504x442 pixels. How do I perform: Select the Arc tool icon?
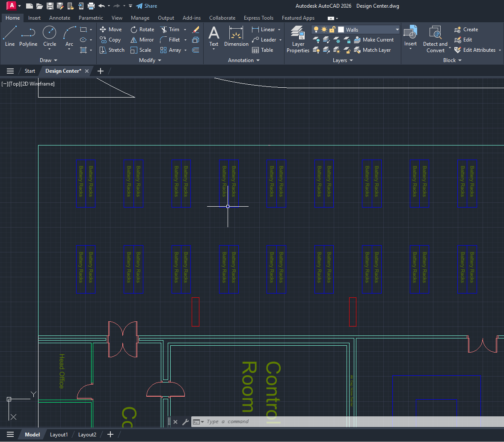click(69, 33)
